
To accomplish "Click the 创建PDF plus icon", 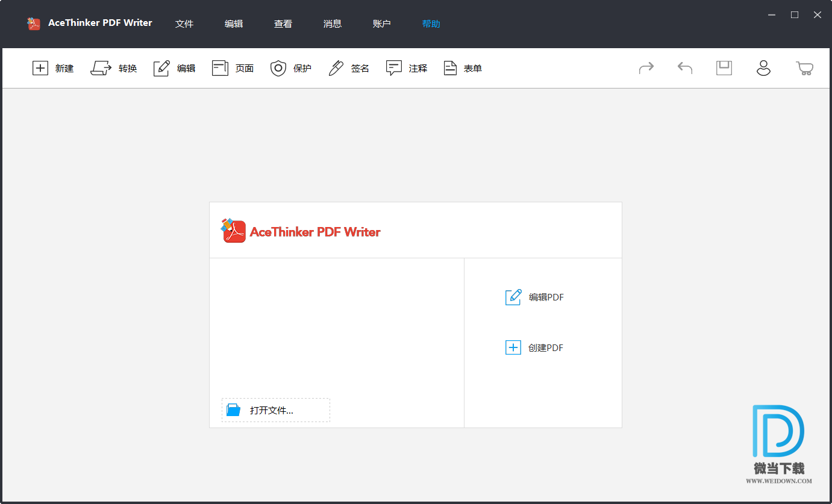I will click(x=513, y=347).
